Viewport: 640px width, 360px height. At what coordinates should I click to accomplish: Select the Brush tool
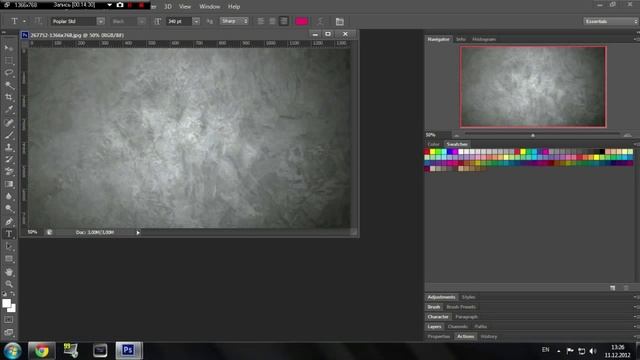click(x=9, y=135)
